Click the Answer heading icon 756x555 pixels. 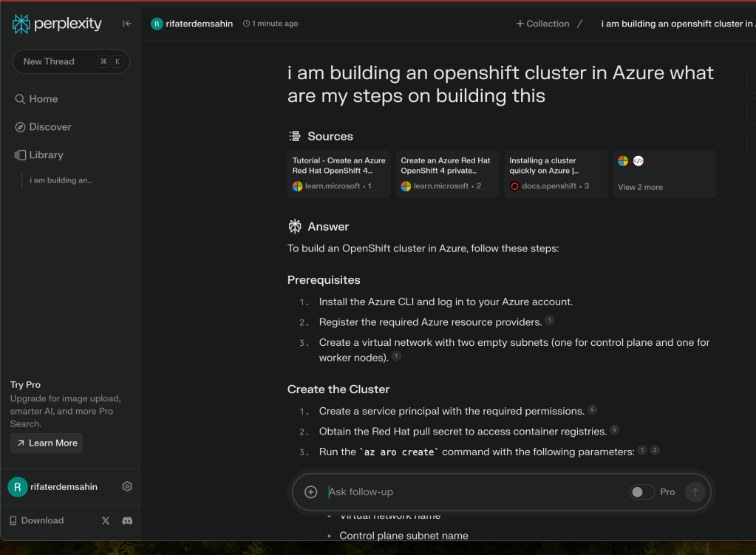tap(295, 226)
